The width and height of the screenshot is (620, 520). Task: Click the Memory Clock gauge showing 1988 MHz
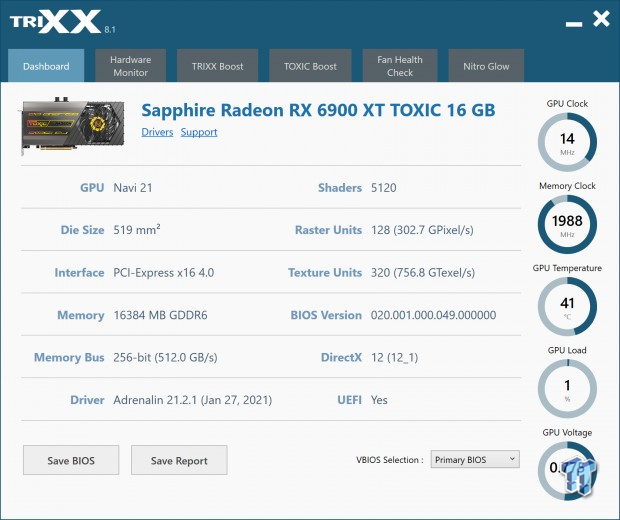(567, 224)
